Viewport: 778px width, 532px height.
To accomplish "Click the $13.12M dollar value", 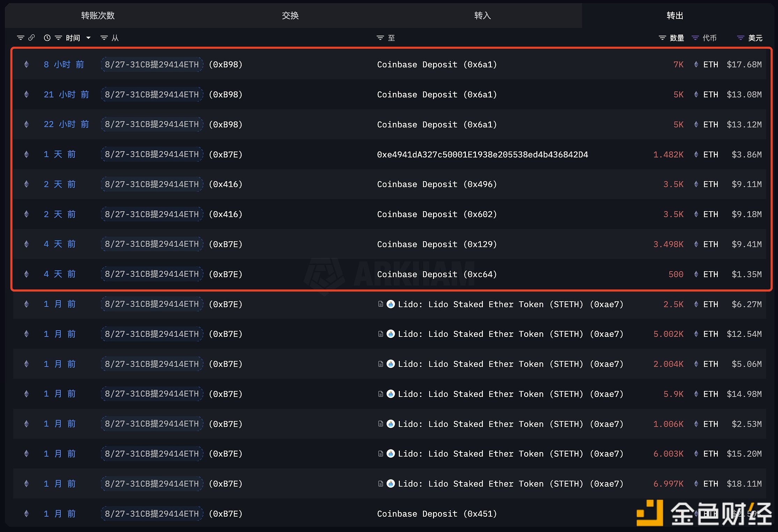I will click(x=744, y=125).
